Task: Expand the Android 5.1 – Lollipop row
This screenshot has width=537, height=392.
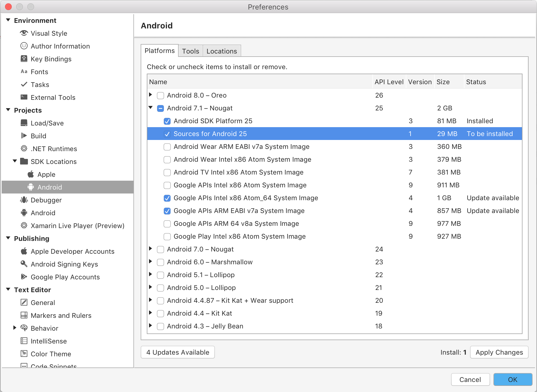Action: pyautogui.click(x=150, y=274)
